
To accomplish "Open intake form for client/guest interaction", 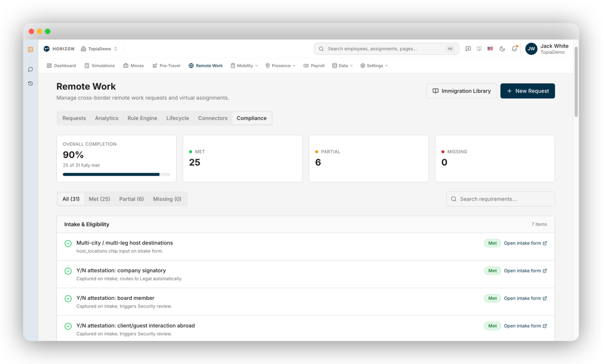I will click(525, 326).
